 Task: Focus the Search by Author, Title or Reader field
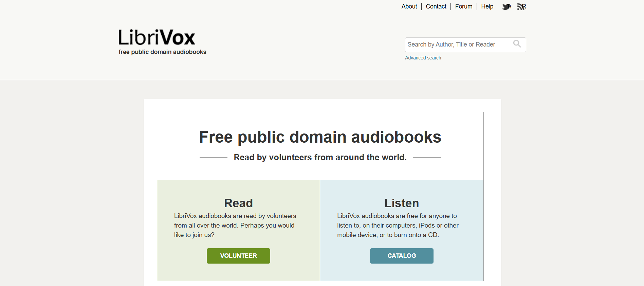pos(465,45)
